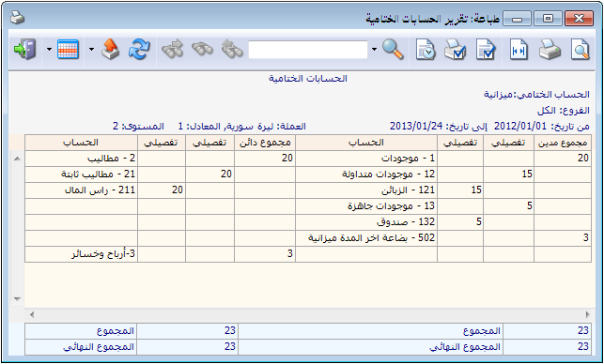The height and width of the screenshot is (364, 604).
Task: Click the 'الحساب الختامي:ميزانية' label
Action: pos(536,95)
